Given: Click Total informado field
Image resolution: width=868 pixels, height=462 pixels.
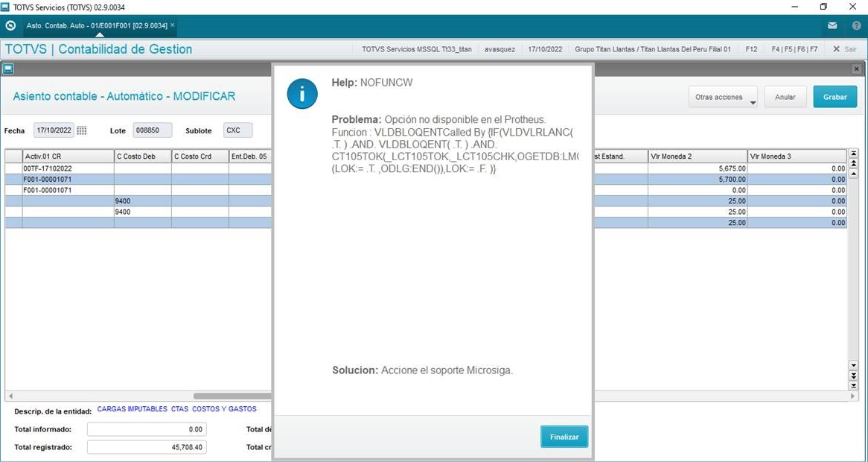Looking at the screenshot, I should coord(147,429).
